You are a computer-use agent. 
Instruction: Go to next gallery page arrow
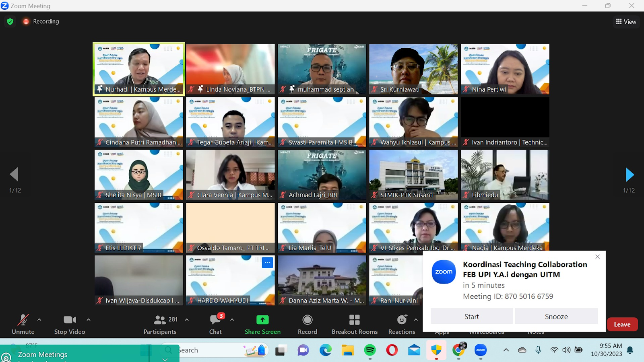pyautogui.click(x=630, y=175)
